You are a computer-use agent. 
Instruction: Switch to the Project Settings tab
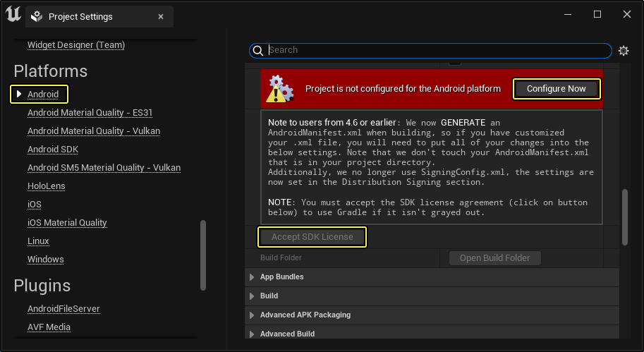click(99, 16)
